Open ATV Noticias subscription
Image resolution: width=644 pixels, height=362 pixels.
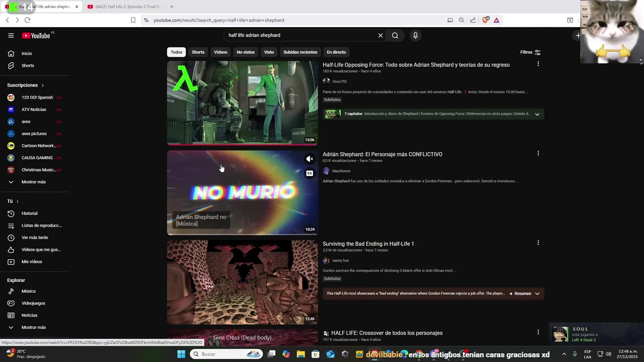tap(35, 110)
